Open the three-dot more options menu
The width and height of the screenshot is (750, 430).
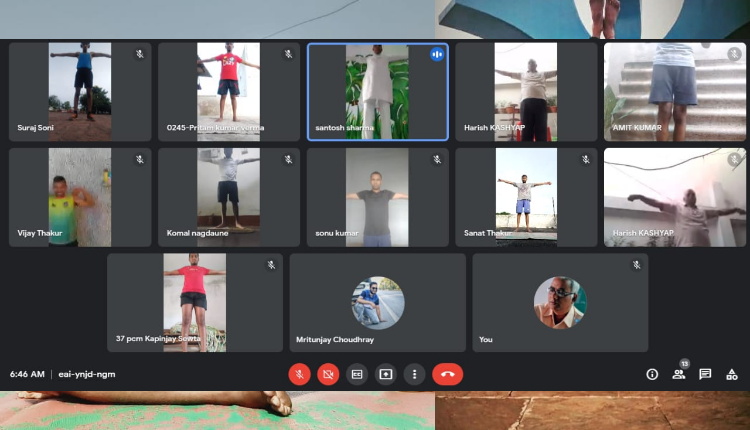415,374
